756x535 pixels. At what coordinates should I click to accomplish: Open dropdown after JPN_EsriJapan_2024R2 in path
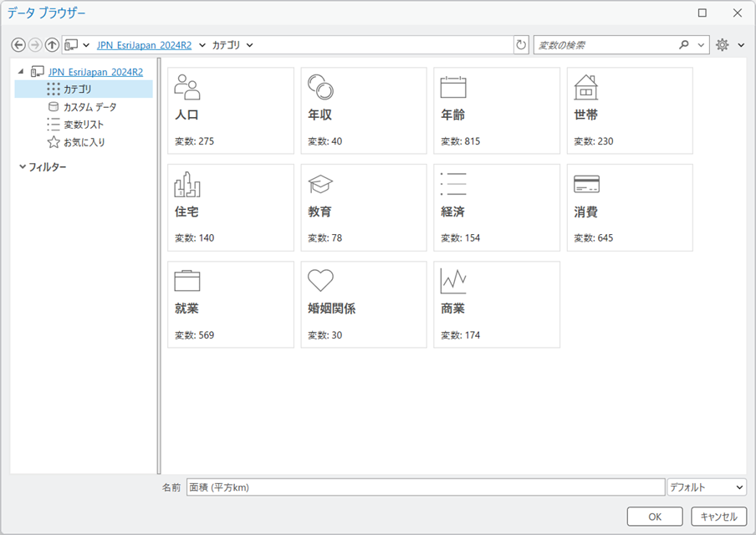tap(202, 45)
